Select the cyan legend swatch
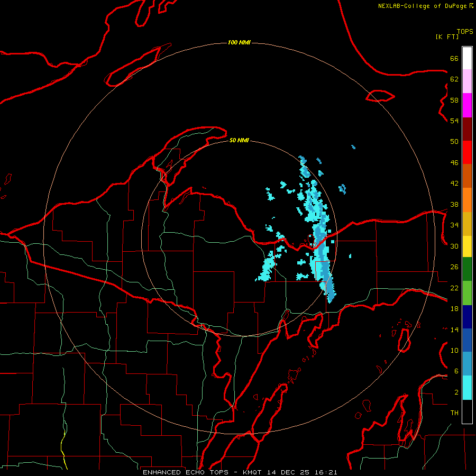 pos(467,388)
